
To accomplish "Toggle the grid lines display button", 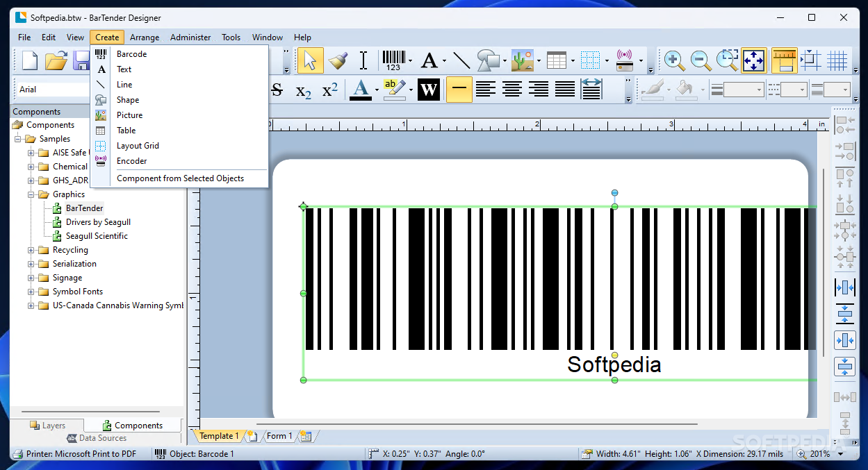I will pos(837,60).
